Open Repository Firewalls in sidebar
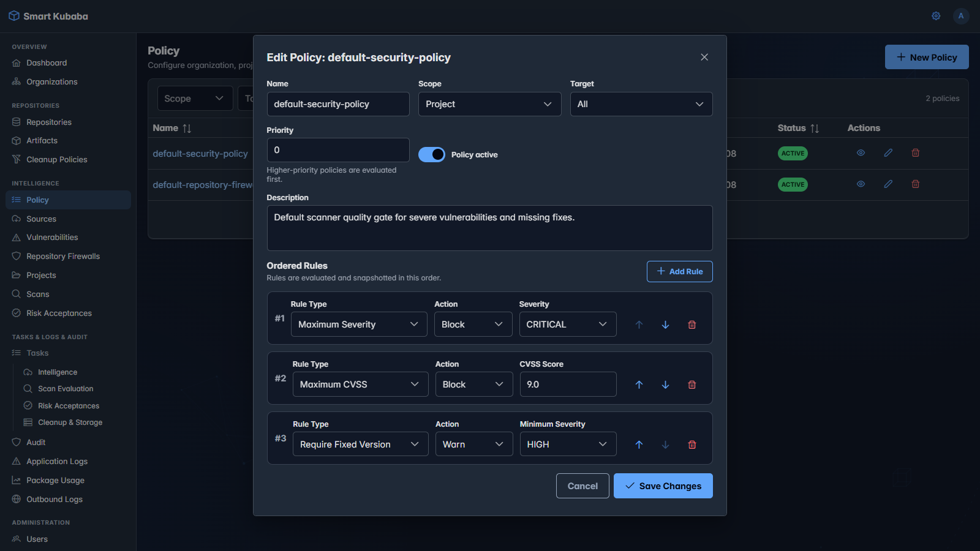This screenshot has width=980, height=551. (x=68, y=256)
